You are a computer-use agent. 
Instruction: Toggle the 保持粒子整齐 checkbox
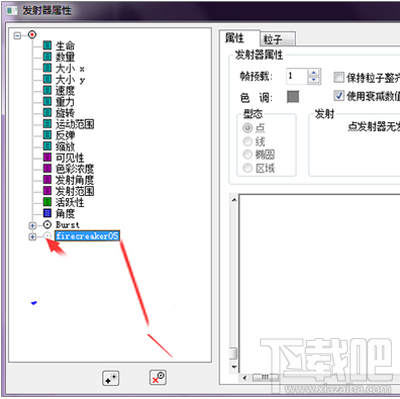339,78
